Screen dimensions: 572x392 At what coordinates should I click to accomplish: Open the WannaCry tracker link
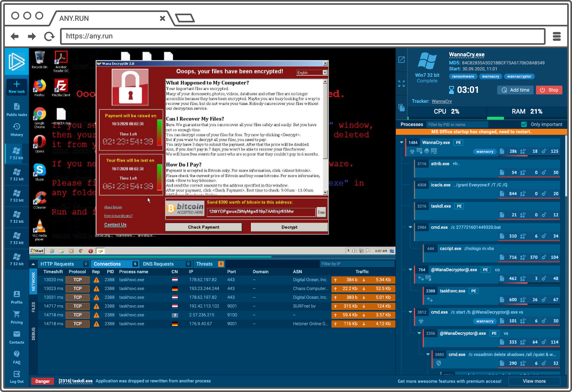pyautogui.click(x=442, y=101)
